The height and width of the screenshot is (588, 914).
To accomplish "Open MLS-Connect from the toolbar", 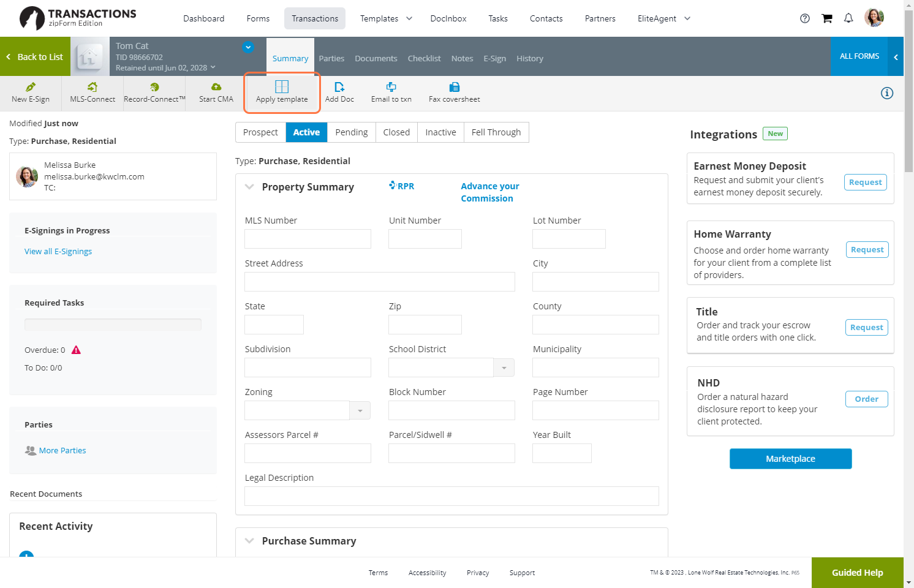I will (93, 87).
